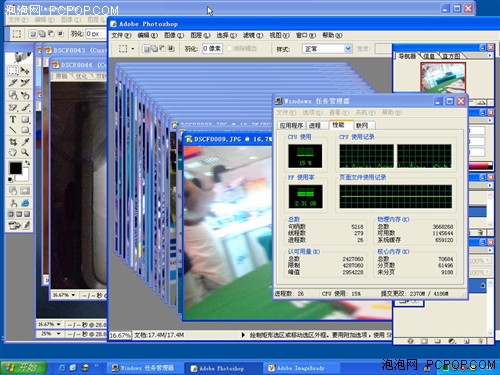Click black foreground color swatch in ImageReady
This screenshot has width=500, height=375.
click(x=16, y=168)
